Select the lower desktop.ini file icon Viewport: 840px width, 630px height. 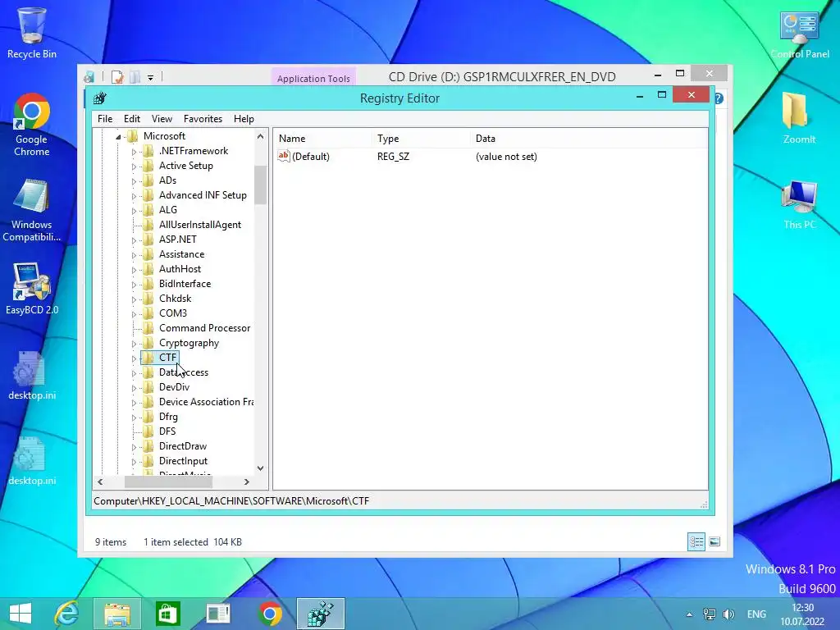tap(32, 461)
